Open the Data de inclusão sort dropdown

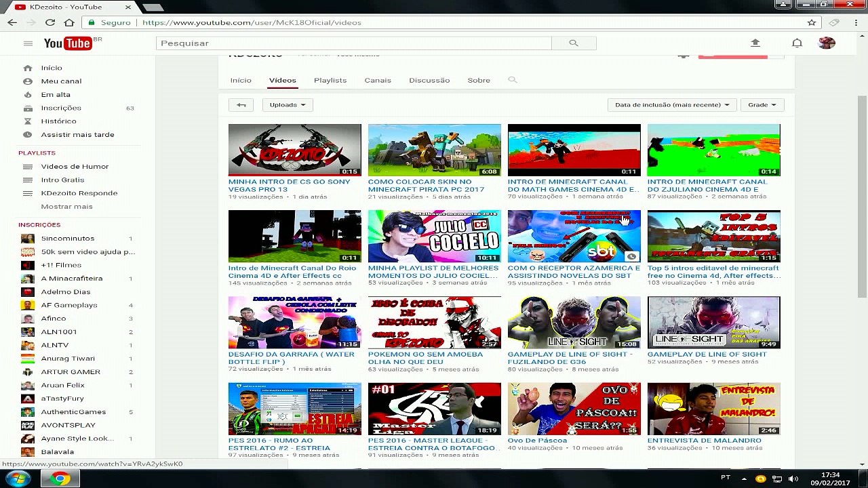click(x=672, y=104)
